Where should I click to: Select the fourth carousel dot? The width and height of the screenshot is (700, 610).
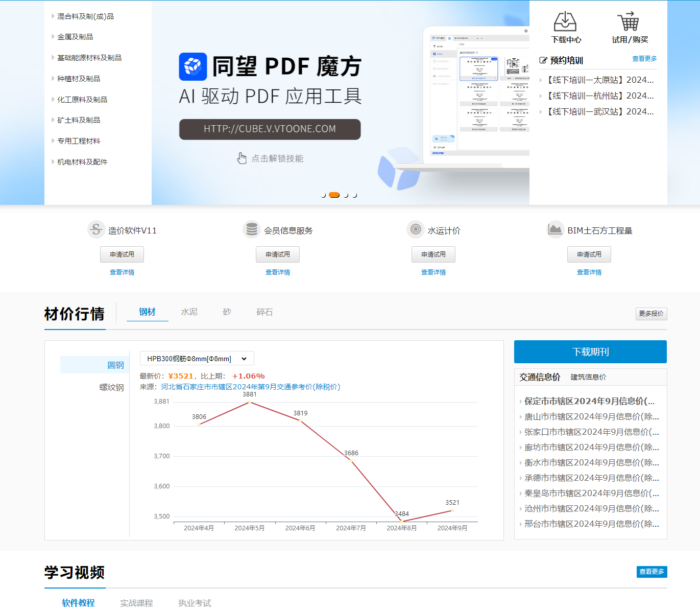click(355, 195)
